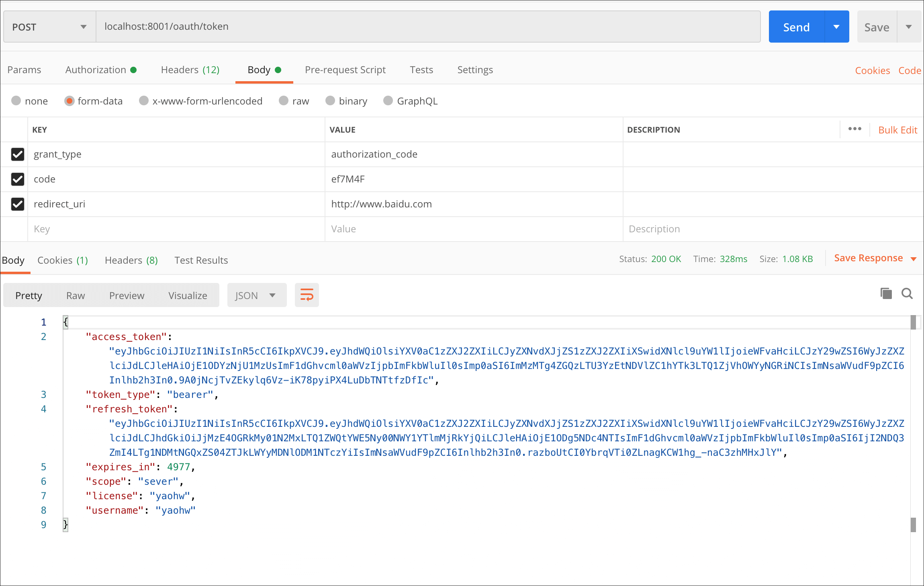Uncheck the grant_type parameter row
The width and height of the screenshot is (924, 586).
[x=18, y=154]
